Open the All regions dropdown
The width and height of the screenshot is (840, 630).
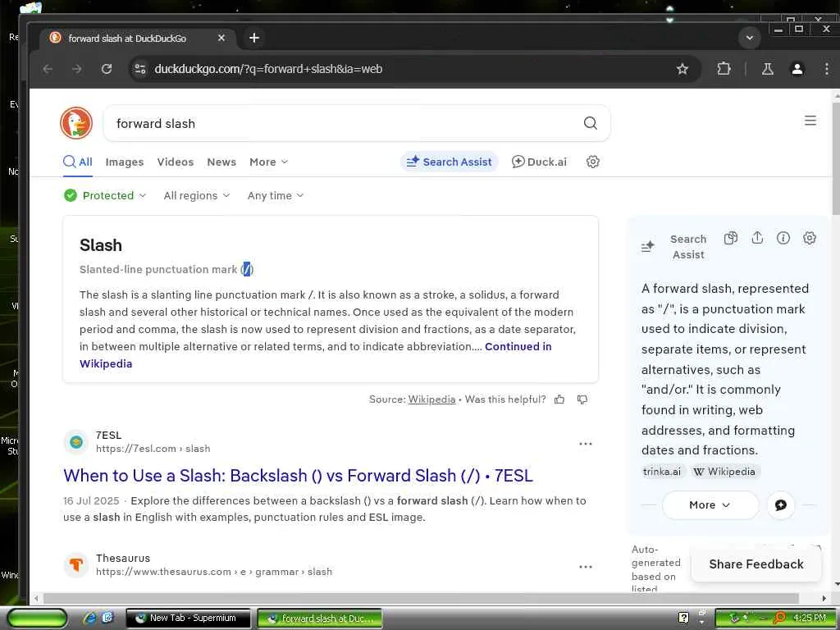[x=197, y=195]
